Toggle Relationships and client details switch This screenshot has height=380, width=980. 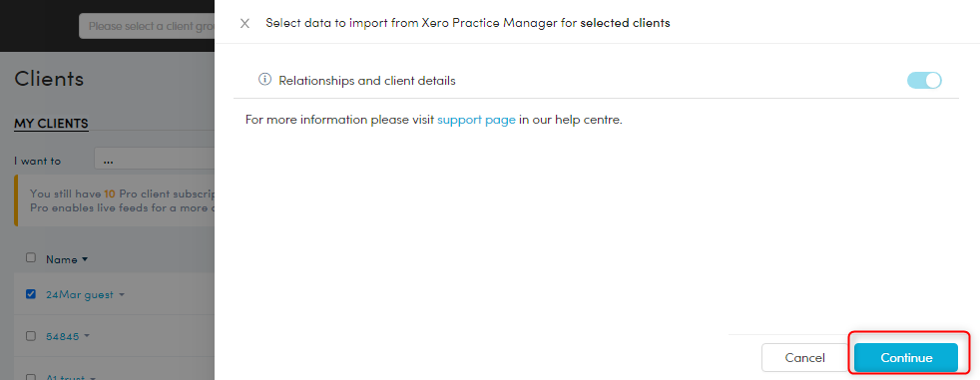coord(924,80)
